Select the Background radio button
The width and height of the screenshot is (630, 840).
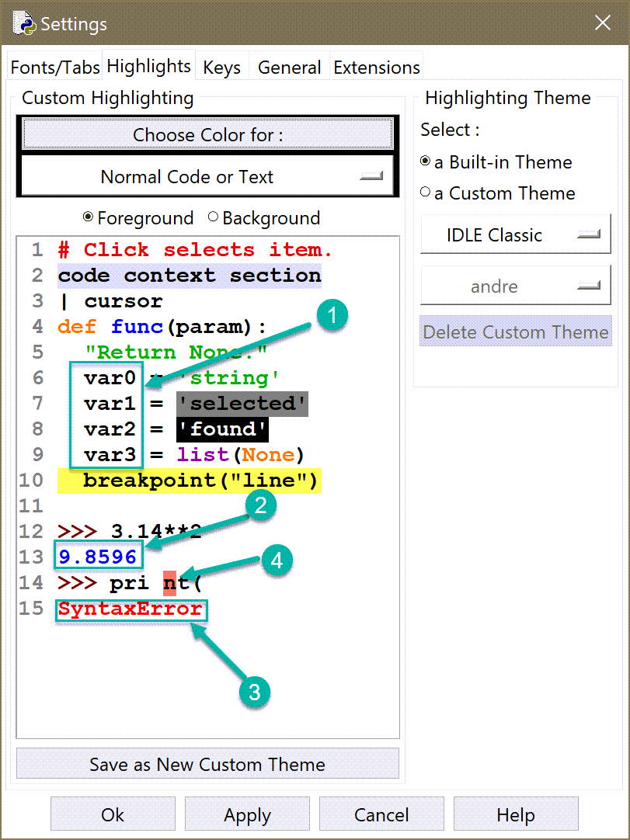point(264,218)
